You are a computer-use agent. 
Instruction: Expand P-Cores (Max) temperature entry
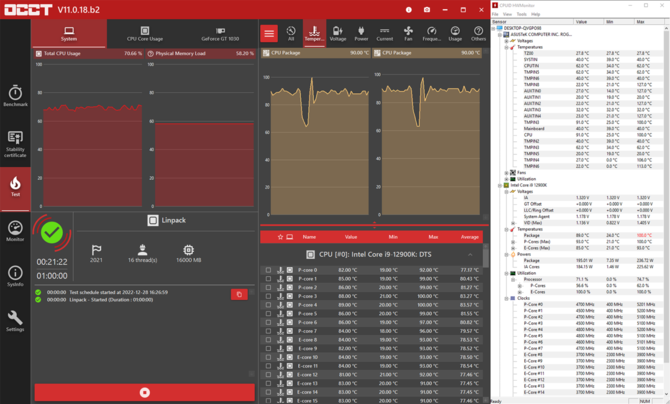point(513,242)
